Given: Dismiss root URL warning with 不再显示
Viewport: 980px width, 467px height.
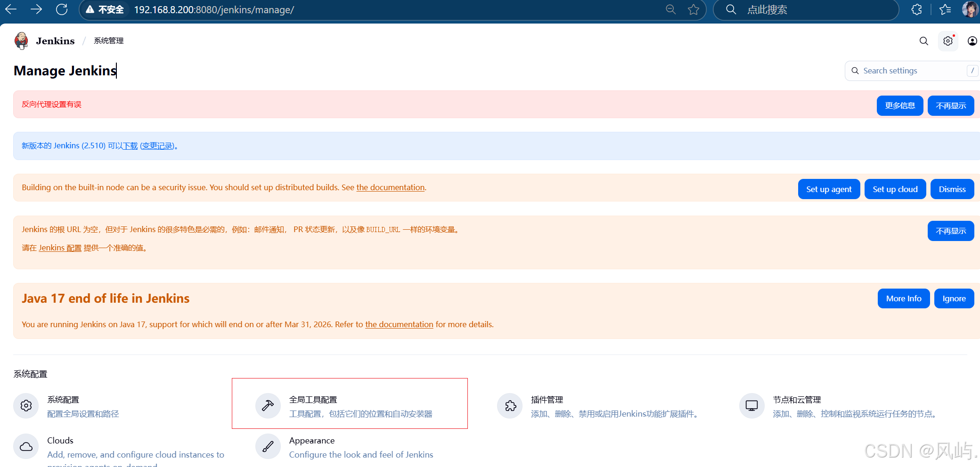Looking at the screenshot, I should [951, 231].
